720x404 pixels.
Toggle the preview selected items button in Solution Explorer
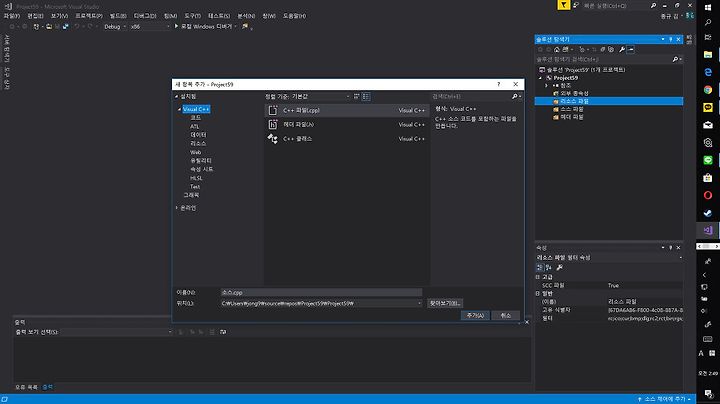click(631, 49)
